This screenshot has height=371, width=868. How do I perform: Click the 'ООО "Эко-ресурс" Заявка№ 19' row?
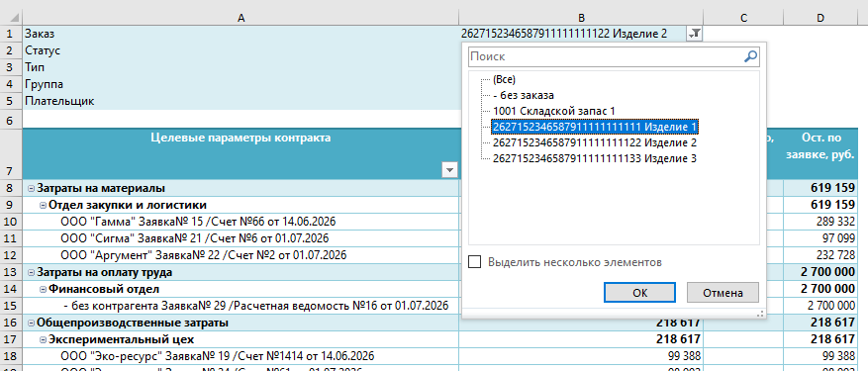point(241,356)
